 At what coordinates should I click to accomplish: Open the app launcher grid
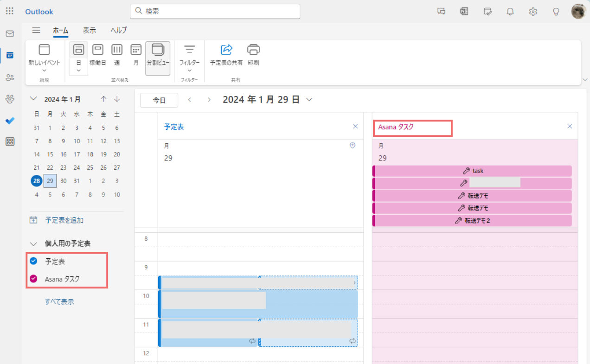pos(10,11)
